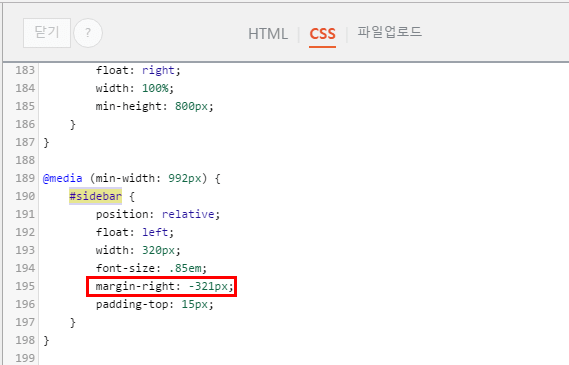Click the 닫기 close button
Viewport: 569px width, 365px height.
[x=47, y=33]
